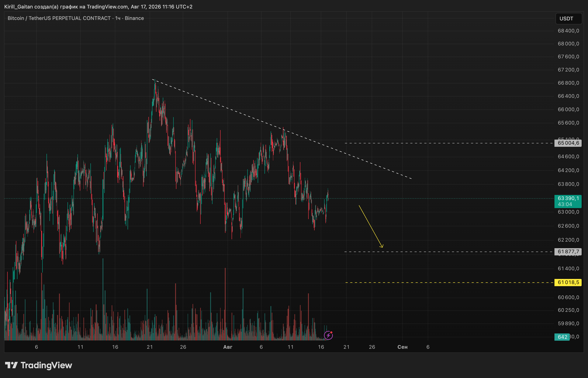Click the 59 890,0 price axis tick

click(568, 323)
